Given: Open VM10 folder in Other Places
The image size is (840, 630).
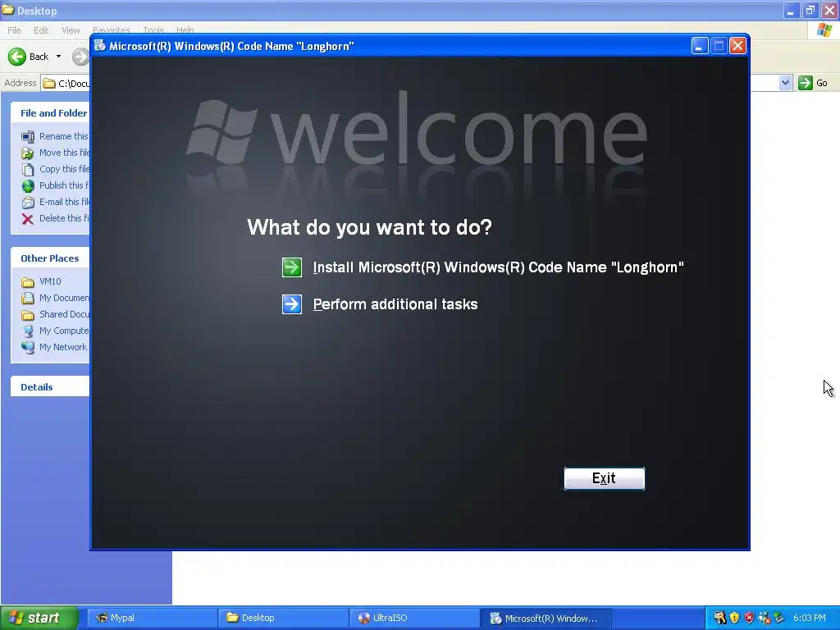Looking at the screenshot, I should click(x=42, y=282).
